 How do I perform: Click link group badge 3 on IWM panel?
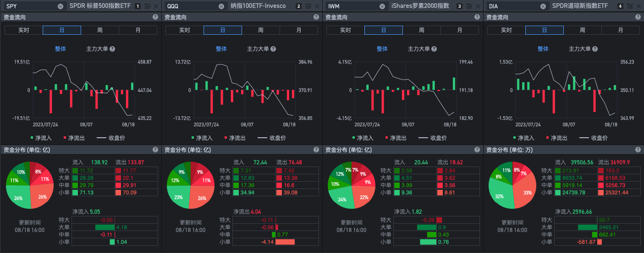[460, 6]
